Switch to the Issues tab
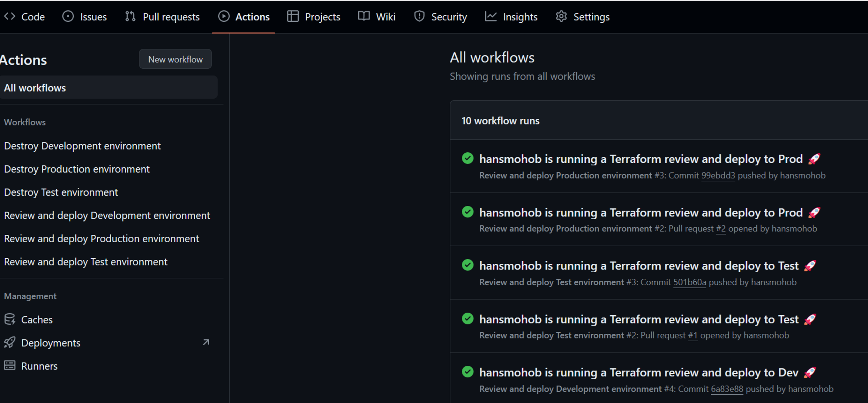868x403 pixels. pos(93,16)
